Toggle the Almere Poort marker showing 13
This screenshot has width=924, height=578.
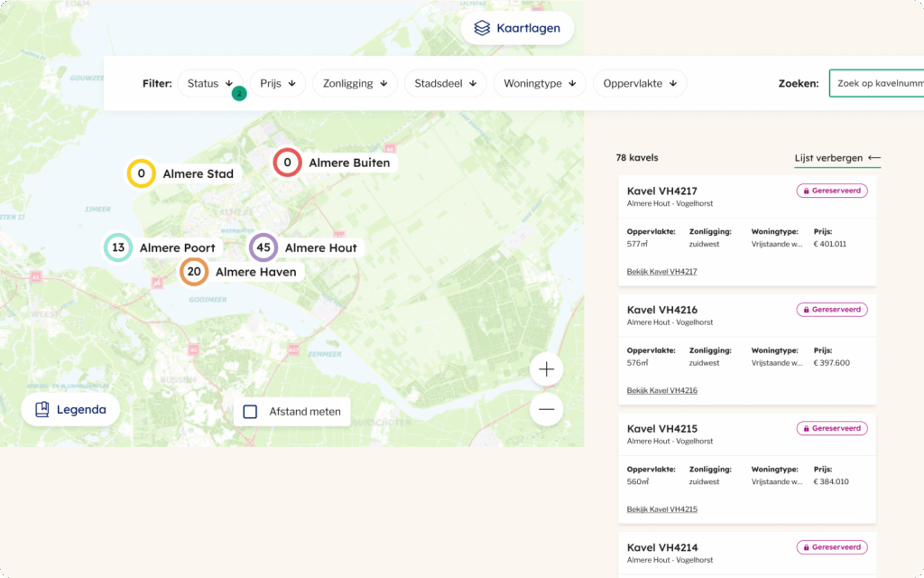[x=117, y=247]
